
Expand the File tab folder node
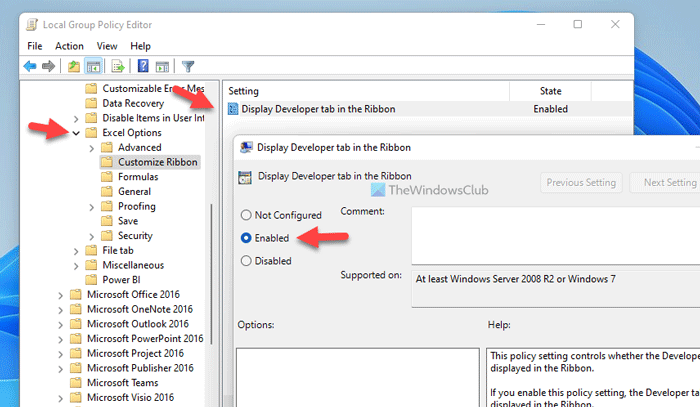76,251
